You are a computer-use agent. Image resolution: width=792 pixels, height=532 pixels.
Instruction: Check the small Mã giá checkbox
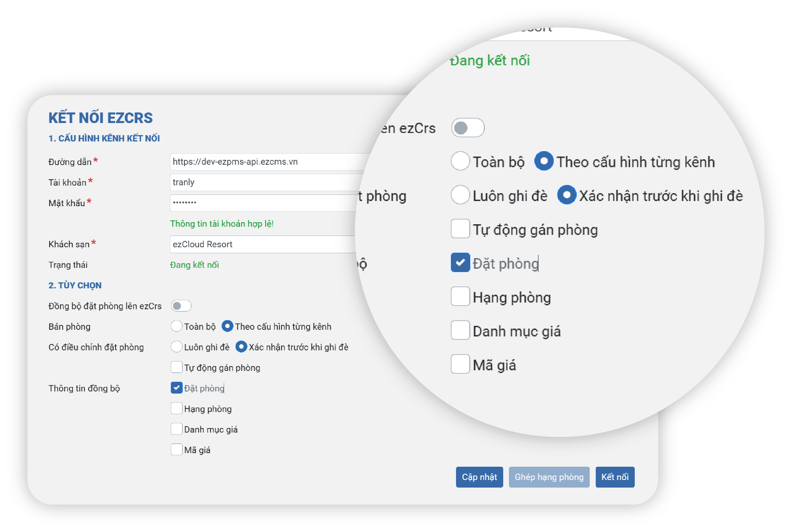coord(176,449)
